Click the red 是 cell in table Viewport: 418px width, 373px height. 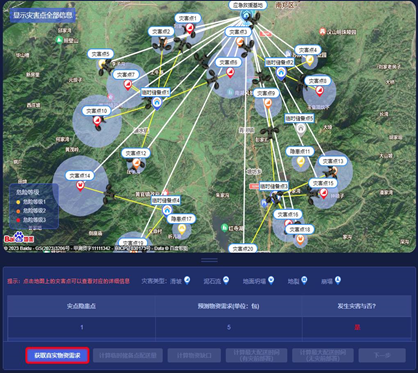point(357,327)
